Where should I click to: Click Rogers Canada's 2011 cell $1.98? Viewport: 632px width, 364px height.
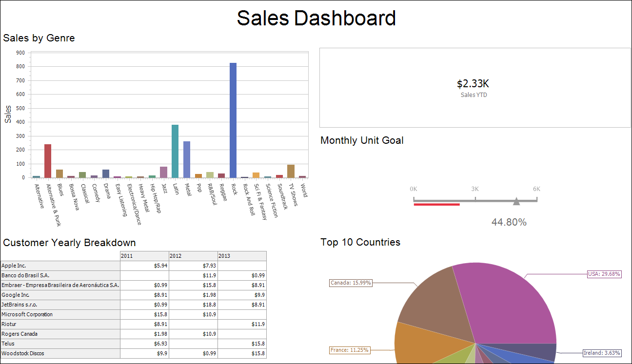click(144, 334)
